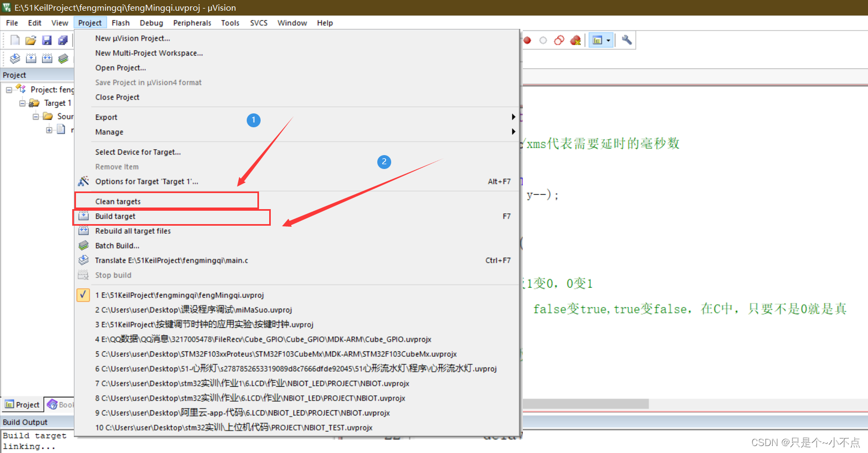Open the SVCS menu

pos(258,23)
